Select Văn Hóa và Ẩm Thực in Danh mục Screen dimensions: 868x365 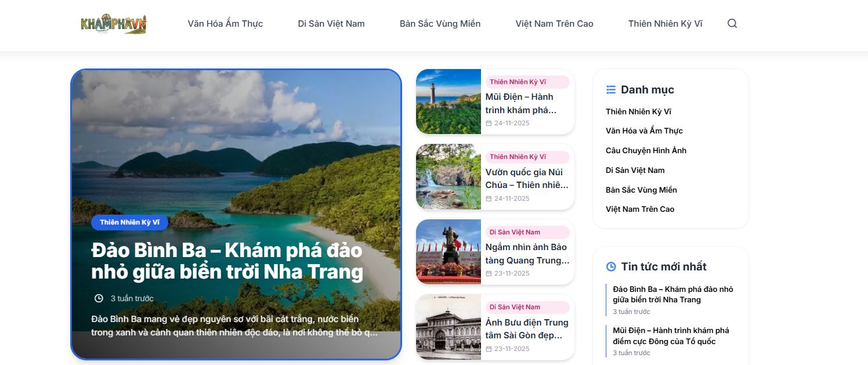644,131
